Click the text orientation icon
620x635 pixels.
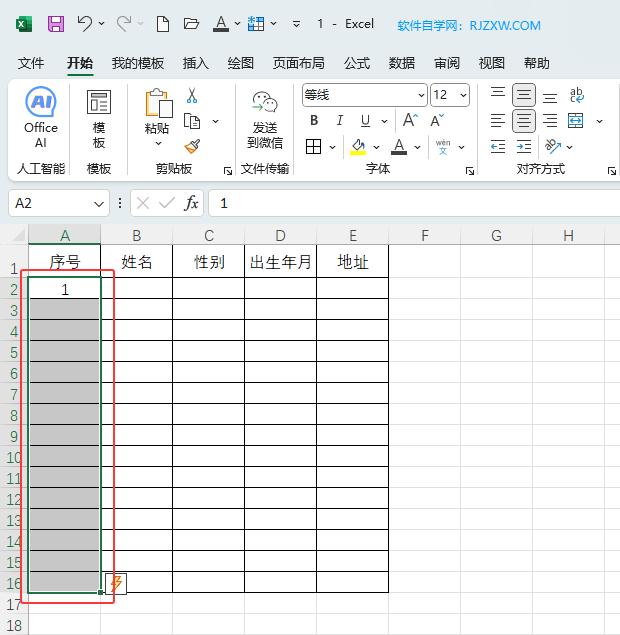(553, 147)
